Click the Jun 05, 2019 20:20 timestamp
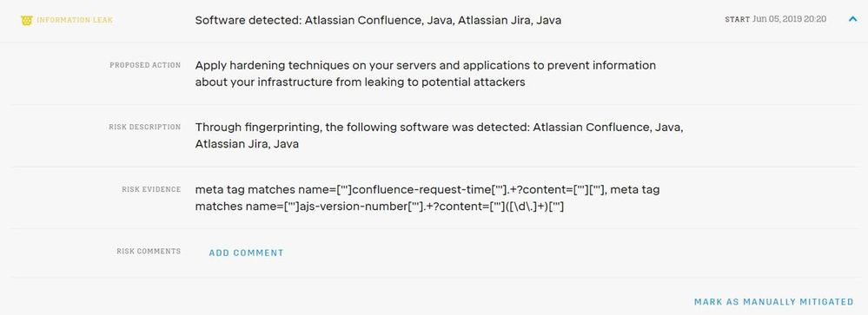868x315 pixels. click(x=790, y=19)
